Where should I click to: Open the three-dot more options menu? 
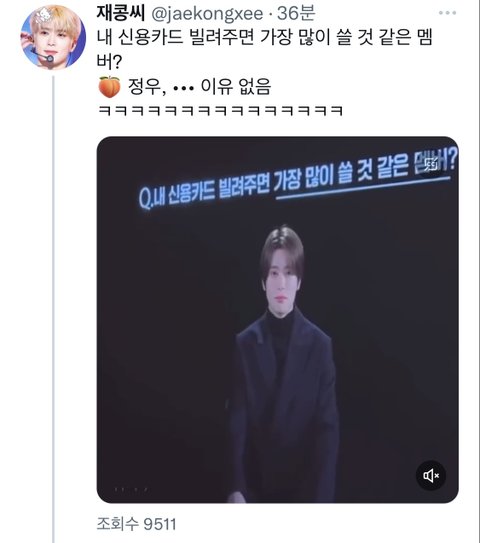tap(447, 13)
